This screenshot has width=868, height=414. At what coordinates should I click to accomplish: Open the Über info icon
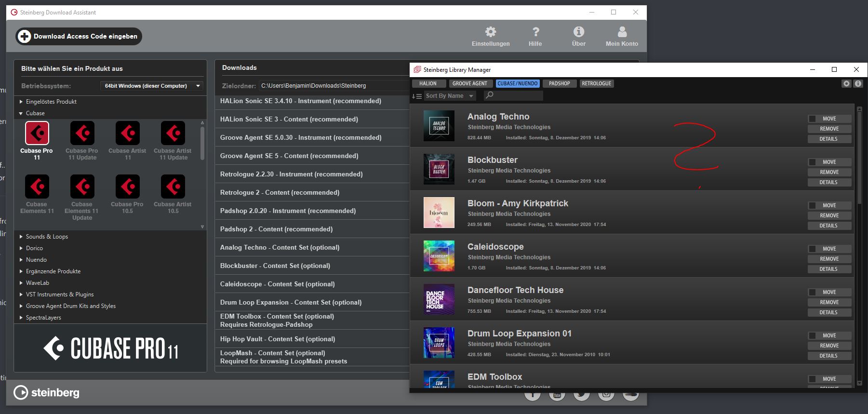[x=579, y=32]
